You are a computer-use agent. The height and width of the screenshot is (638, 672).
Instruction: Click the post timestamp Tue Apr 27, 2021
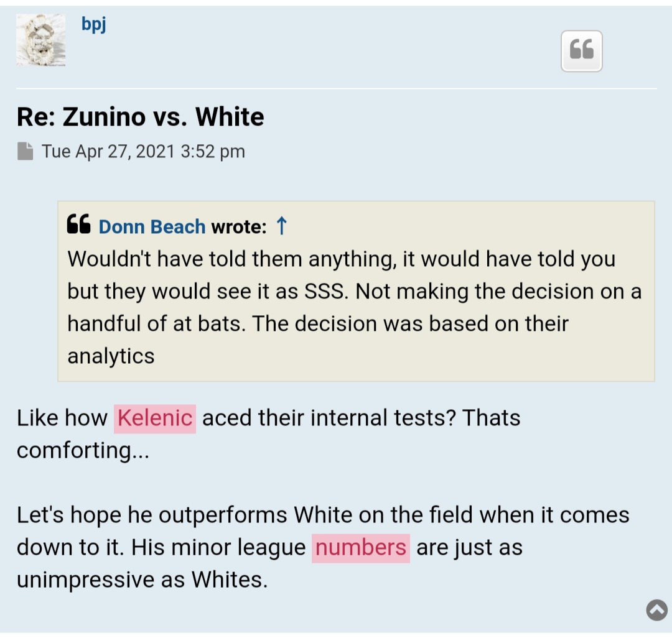[143, 151]
